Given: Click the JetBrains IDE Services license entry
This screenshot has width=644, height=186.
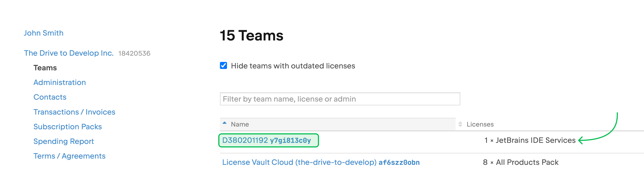Looking at the screenshot, I should pos(530,140).
